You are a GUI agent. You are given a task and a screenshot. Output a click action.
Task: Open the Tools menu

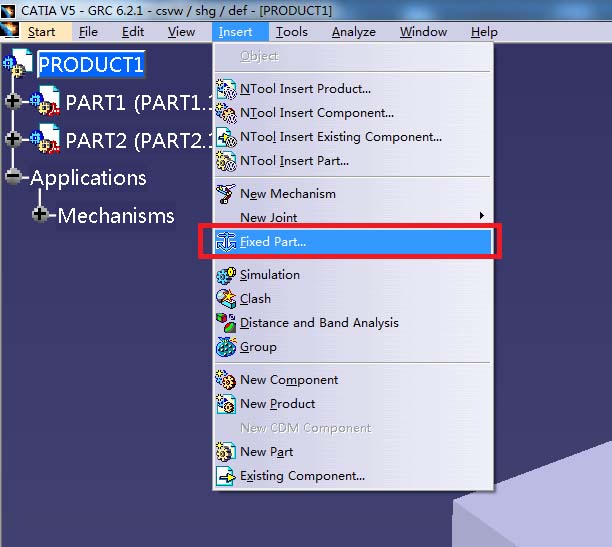[x=292, y=32]
